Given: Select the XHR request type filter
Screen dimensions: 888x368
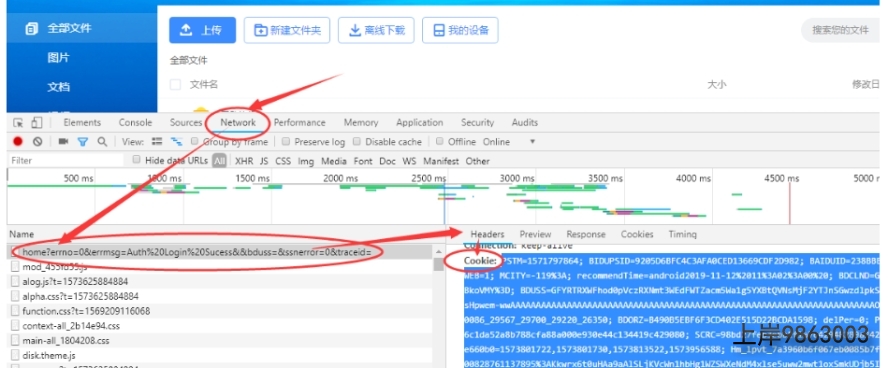Looking at the screenshot, I should pos(244,161).
